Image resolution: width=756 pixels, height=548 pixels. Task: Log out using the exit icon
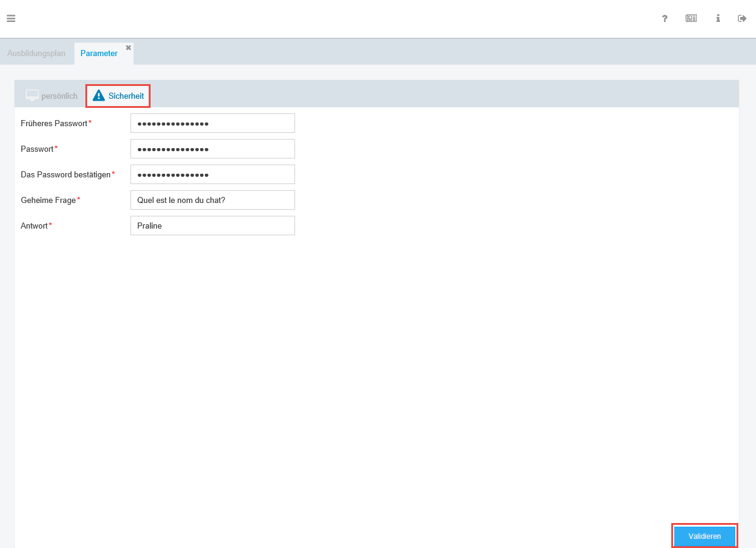pyautogui.click(x=742, y=18)
